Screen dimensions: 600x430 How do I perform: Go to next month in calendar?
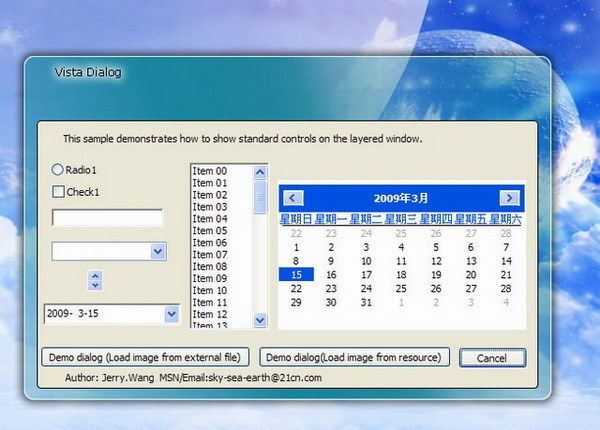point(509,198)
